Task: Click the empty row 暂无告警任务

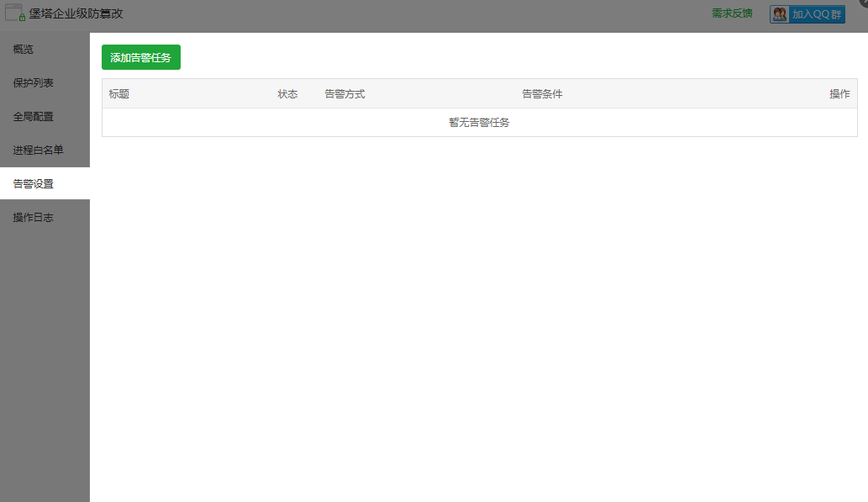Action: click(x=479, y=123)
